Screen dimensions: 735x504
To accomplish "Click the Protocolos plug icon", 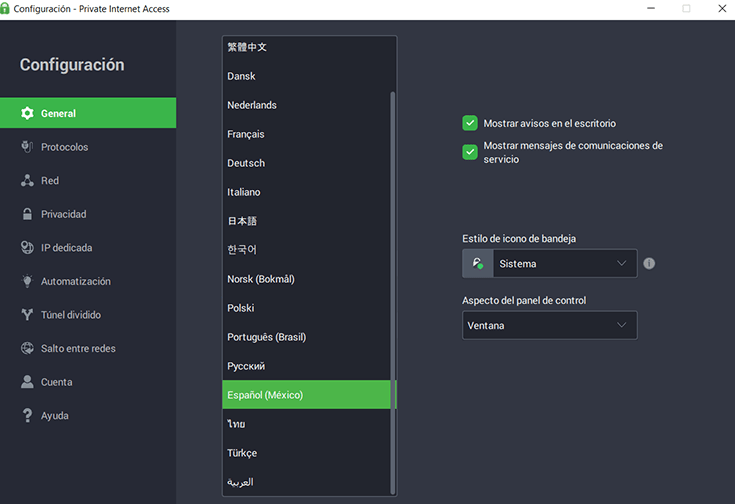I will pyautogui.click(x=27, y=147).
